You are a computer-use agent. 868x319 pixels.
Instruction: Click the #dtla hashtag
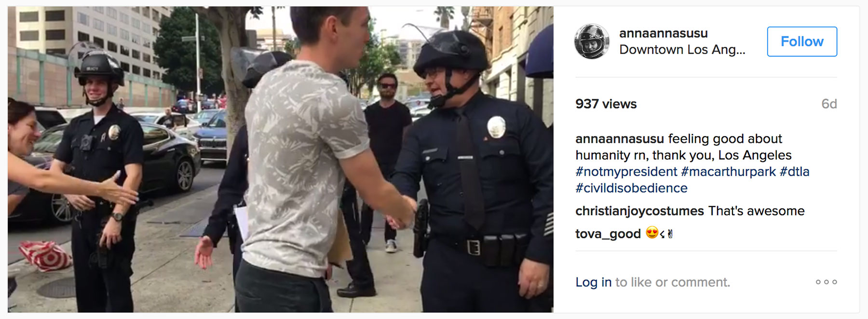point(794,172)
